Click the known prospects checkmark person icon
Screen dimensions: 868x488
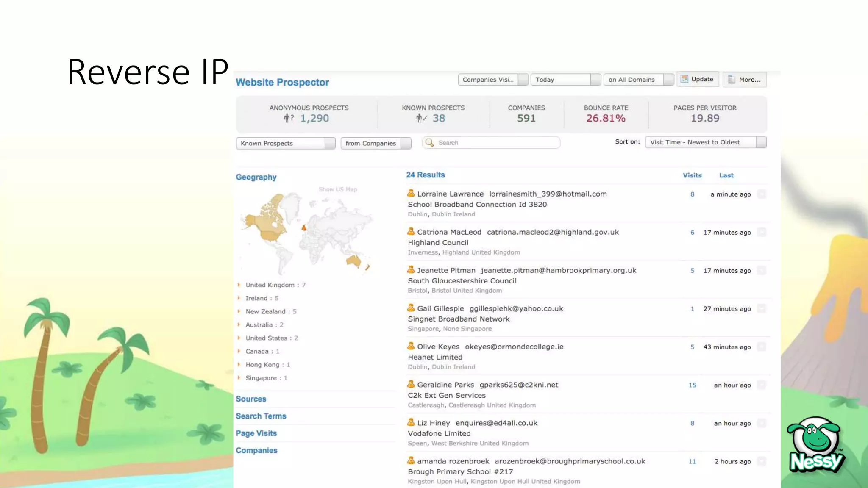pos(421,118)
